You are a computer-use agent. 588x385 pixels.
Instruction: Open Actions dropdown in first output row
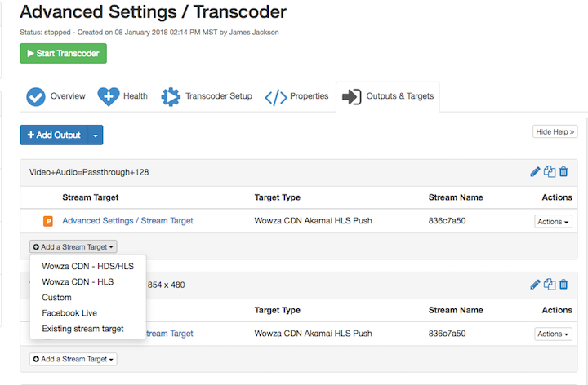tap(553, 221)
